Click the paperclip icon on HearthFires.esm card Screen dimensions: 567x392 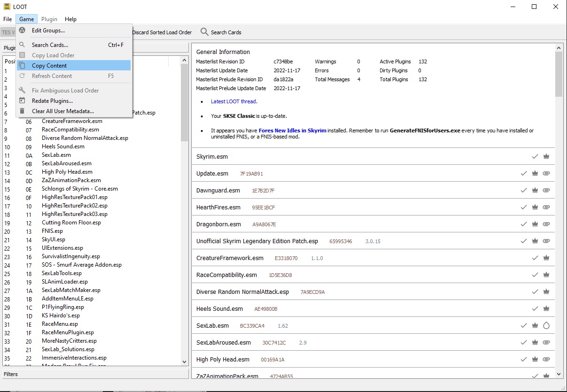[546, 207]
